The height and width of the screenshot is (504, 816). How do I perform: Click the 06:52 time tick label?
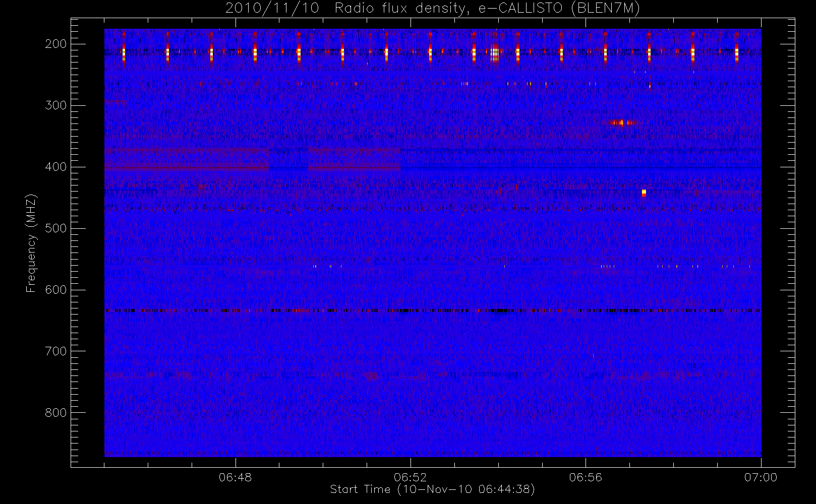click(x=411, y=477)
